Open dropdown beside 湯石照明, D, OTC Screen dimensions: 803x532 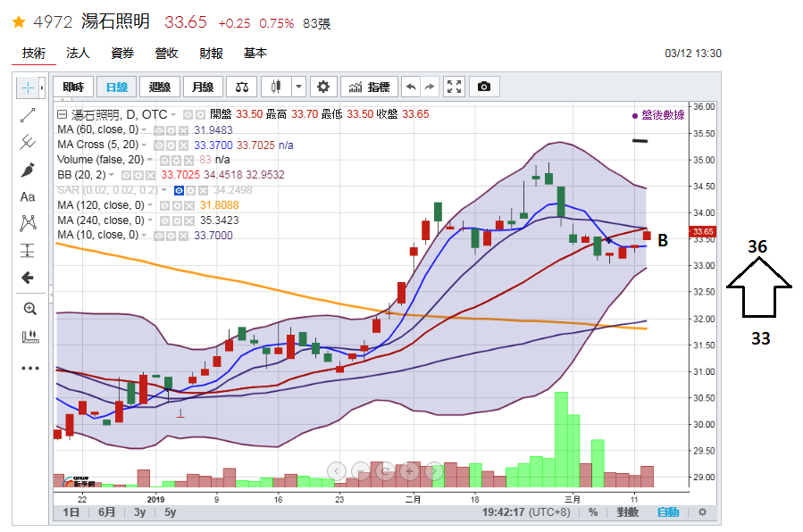[173, 114]
